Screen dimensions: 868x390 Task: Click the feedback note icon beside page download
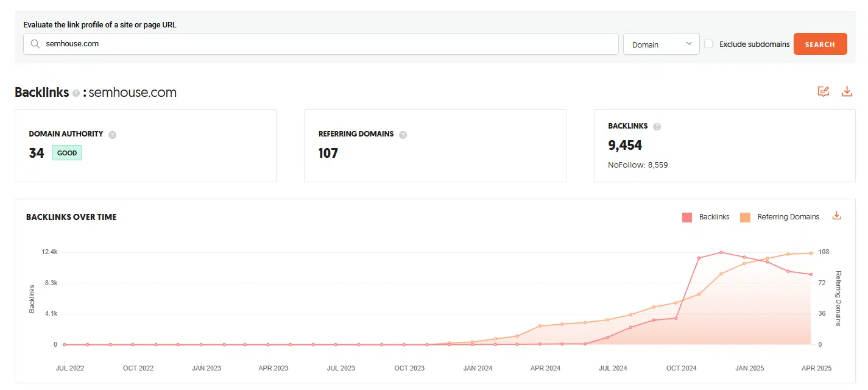(x=824, y=91)
